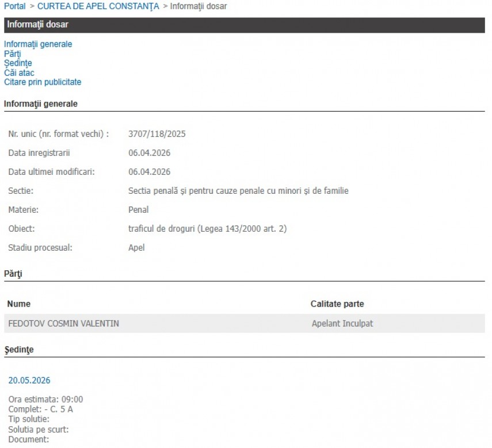The width and height of the screenshot is (492, 448).
Task: Go to CURTEA DE APEL CONSTANȚA breadcrumb
Action: tap(98, 6)
